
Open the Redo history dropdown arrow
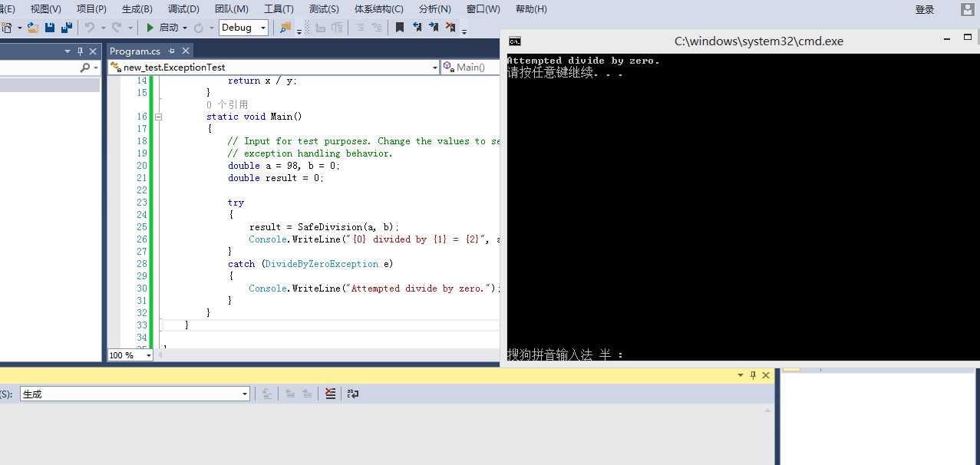(130, 28)
